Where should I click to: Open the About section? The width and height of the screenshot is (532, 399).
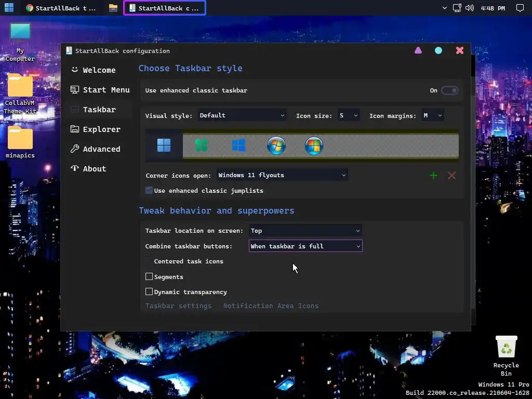point(88,169)
